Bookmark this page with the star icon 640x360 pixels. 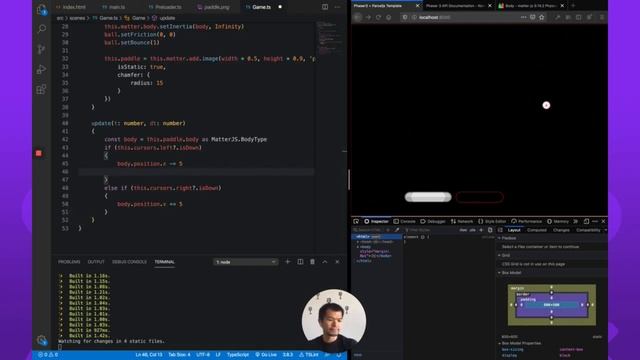[542, 17]
